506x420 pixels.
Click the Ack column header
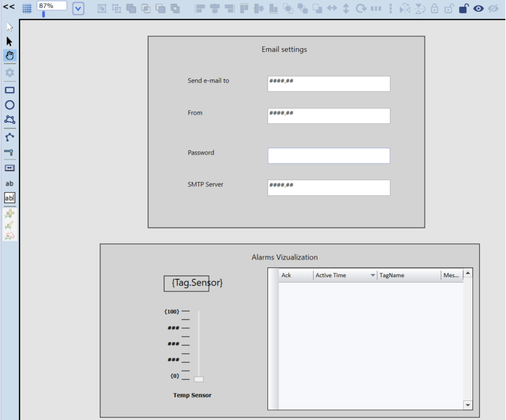click(x=295, y=275)
